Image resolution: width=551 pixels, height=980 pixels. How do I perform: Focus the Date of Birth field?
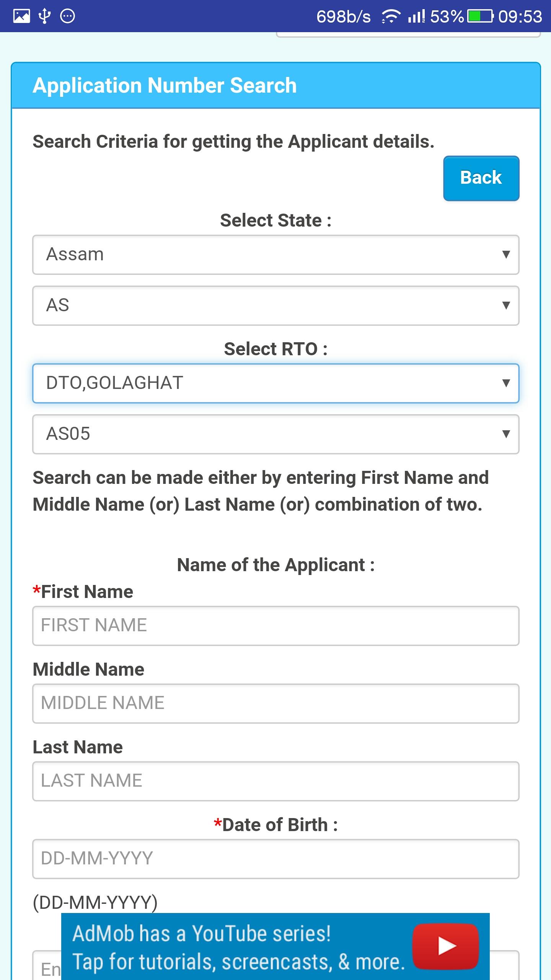[275, 859]
